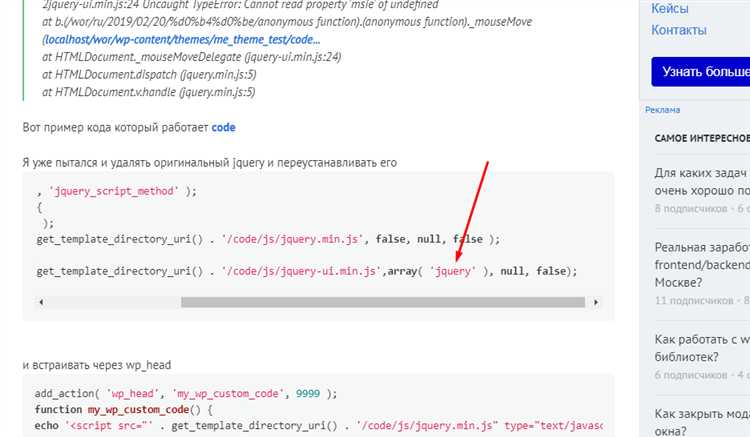The image size is (750, 437).
Task: Click the horizontal code block scrollbar thumb
Action: 383,302
